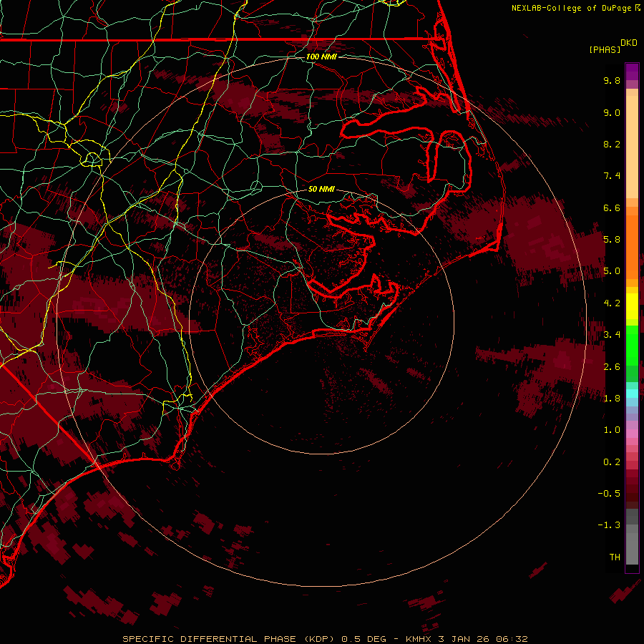Select the 5.0 scale value
Viewport: 644px width, 644px height.
click(612, 271)
